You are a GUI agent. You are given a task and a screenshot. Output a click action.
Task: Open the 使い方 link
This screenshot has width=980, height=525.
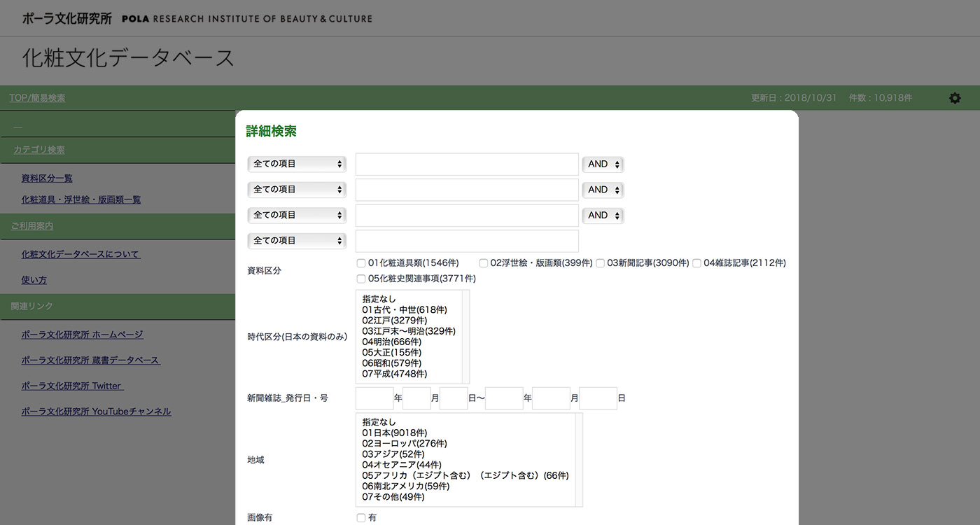click(x=34, y=280)
